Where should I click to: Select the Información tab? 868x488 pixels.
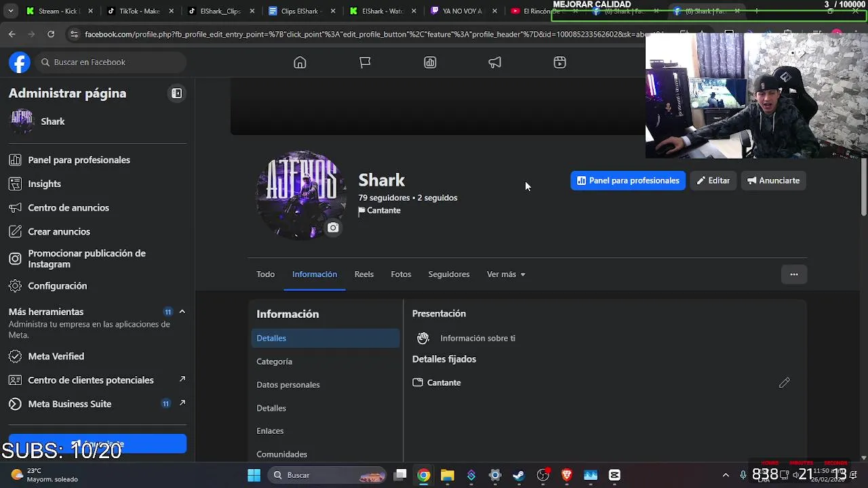[315, 274]
